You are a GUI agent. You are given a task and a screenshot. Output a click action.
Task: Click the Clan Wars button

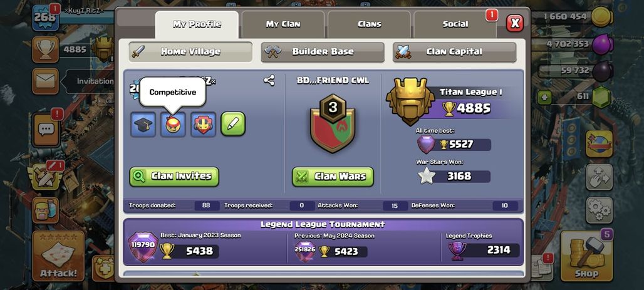click(x=333, y=177)
